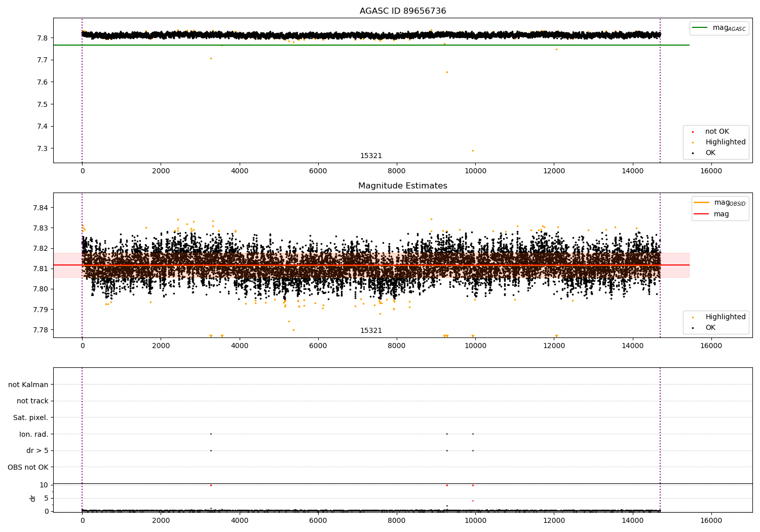Click 'OK' legend entry in Magnitude Estimates plot

pyautogui.click(x=710, y=328)
